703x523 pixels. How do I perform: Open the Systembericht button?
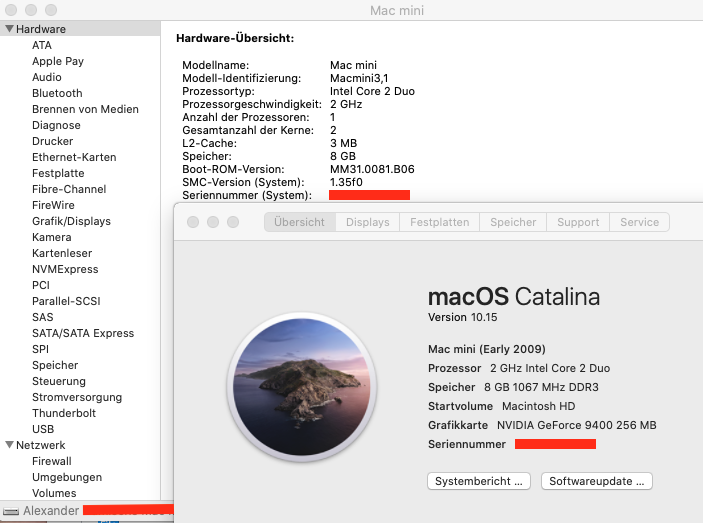pos(479,481)
